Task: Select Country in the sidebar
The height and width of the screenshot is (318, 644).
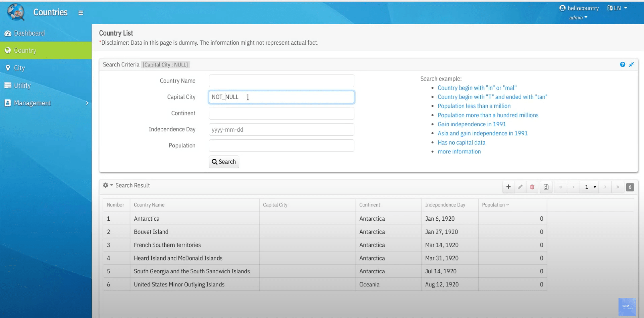Action: (46, 50)
